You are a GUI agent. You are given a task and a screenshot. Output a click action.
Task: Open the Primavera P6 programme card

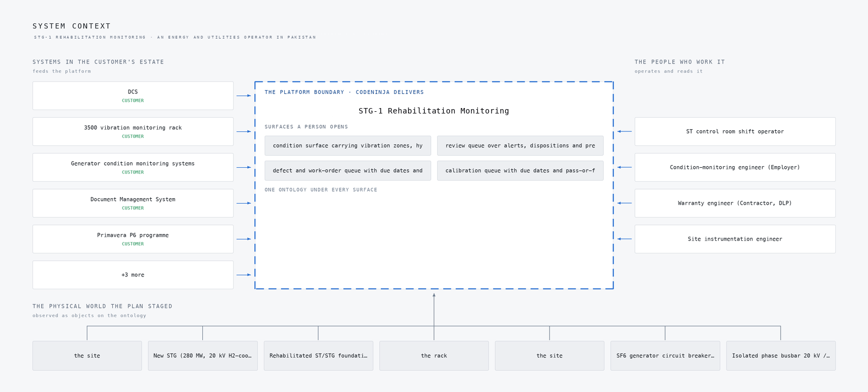tap(133, 239)
